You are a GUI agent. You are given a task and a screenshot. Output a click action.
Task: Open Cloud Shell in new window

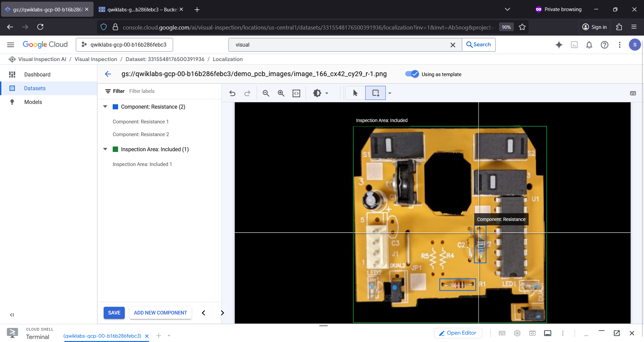[617, 333]
